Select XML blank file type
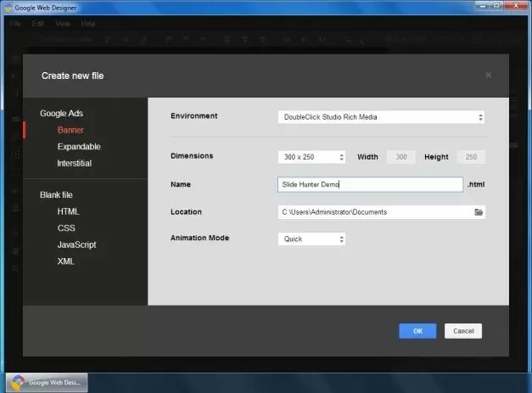532x393 pixels. point(66,261)
